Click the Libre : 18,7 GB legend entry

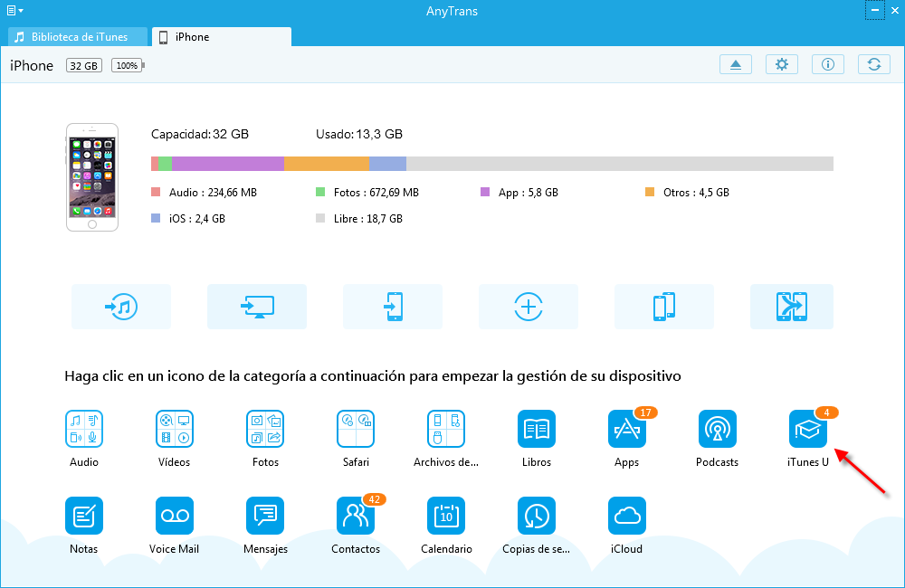(359, 219)
